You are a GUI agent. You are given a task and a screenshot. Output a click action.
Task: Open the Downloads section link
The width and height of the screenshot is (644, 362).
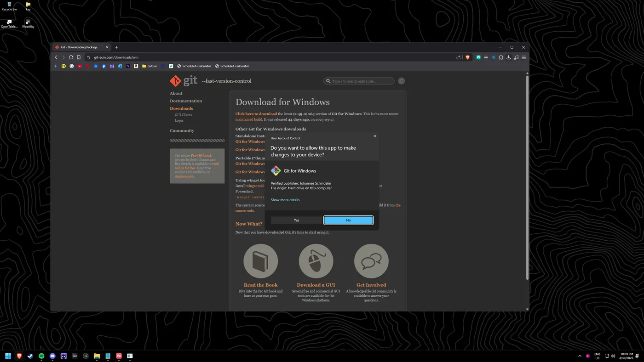[181, 108]
